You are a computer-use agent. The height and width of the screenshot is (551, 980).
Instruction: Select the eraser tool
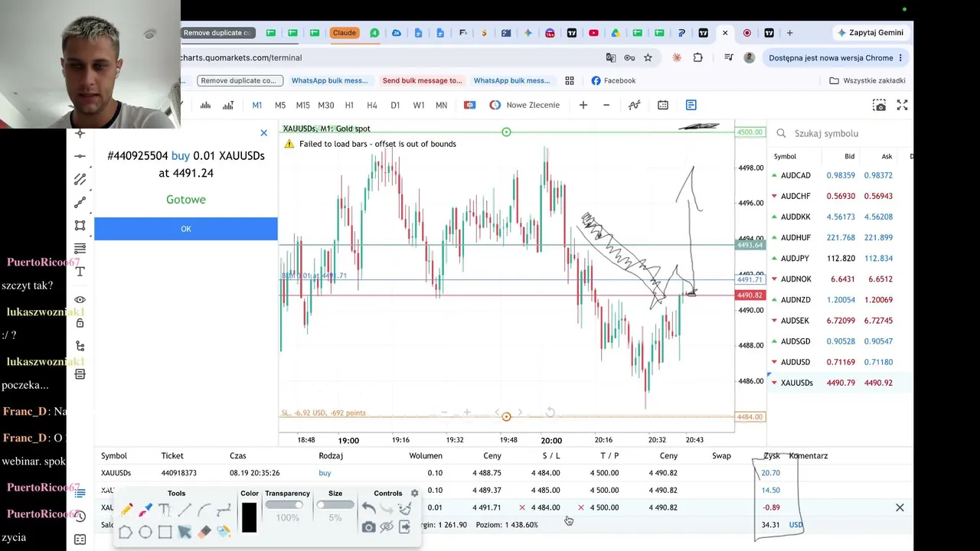click(x=204, y=531)
